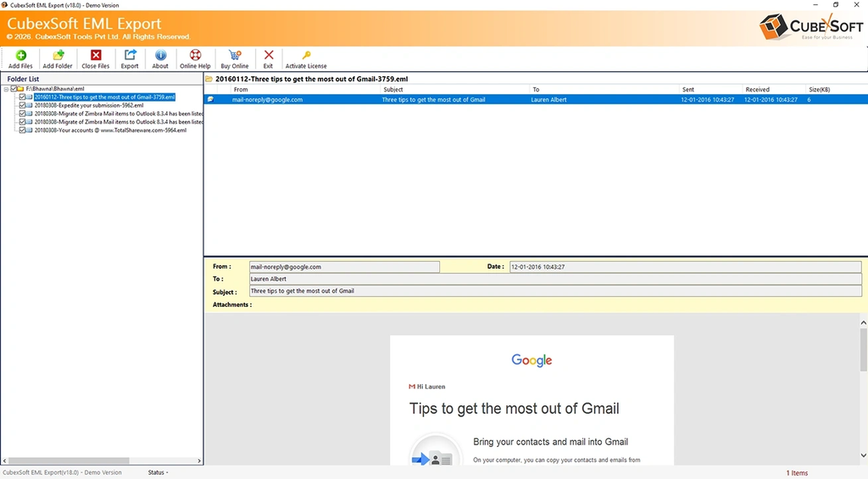Screen dimensions: 868x479
Task: Click the '1 Items' status bar count
Action: tap(797, 473)
